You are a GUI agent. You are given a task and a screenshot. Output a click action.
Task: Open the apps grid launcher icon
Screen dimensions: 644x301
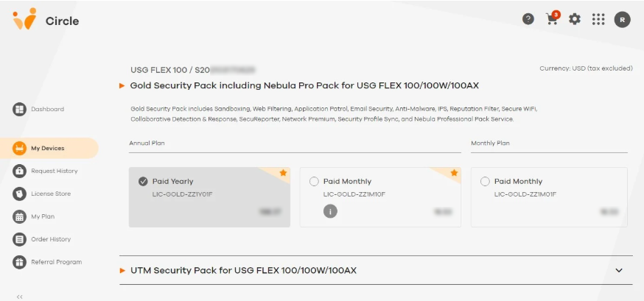point(598,19)
